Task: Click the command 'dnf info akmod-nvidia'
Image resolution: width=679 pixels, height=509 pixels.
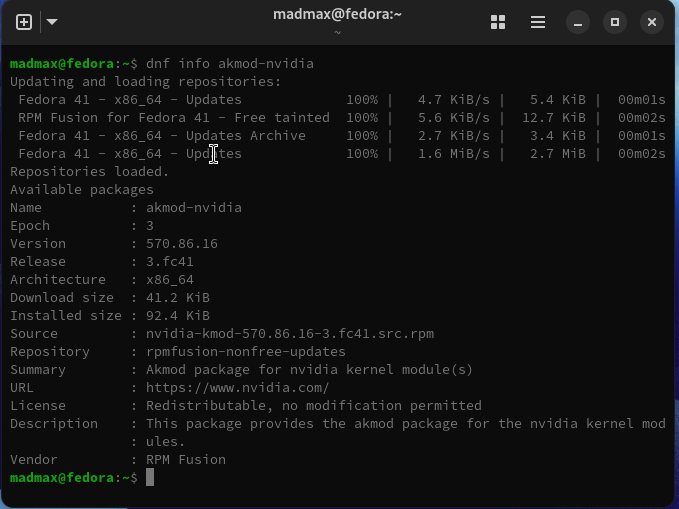Action: 230,64
